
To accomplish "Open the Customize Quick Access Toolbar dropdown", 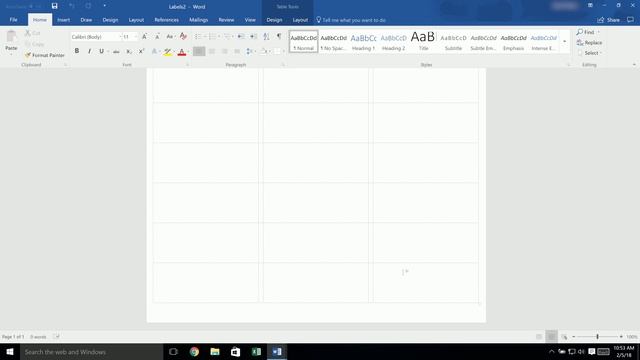I will (104, 6).
